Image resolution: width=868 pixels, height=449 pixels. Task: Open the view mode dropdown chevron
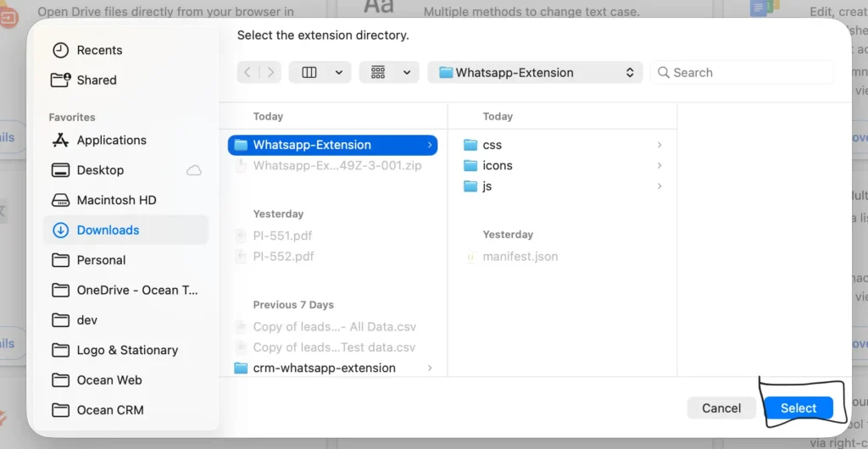[339, 73]
